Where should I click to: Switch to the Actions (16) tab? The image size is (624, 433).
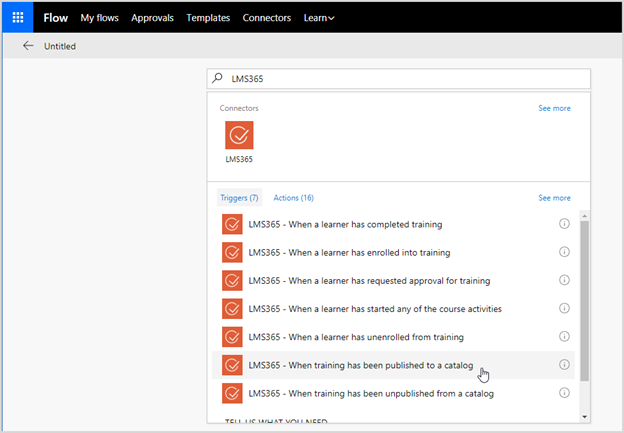294,198
